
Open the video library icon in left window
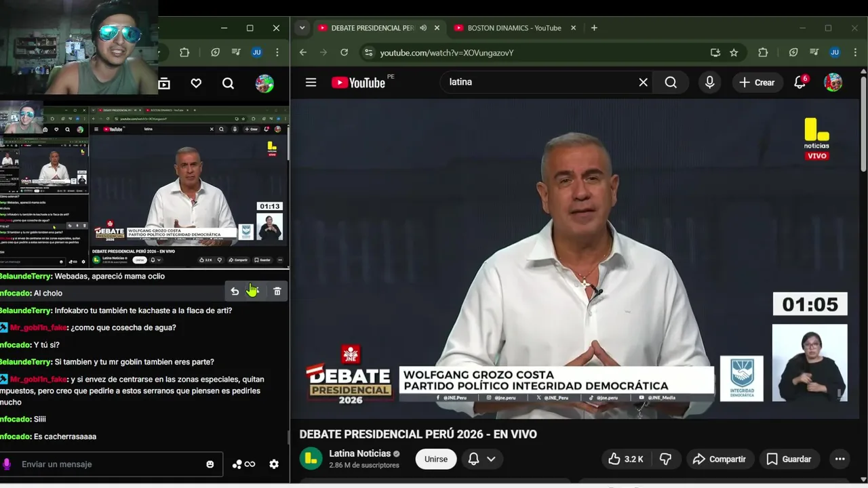[164, 83]
